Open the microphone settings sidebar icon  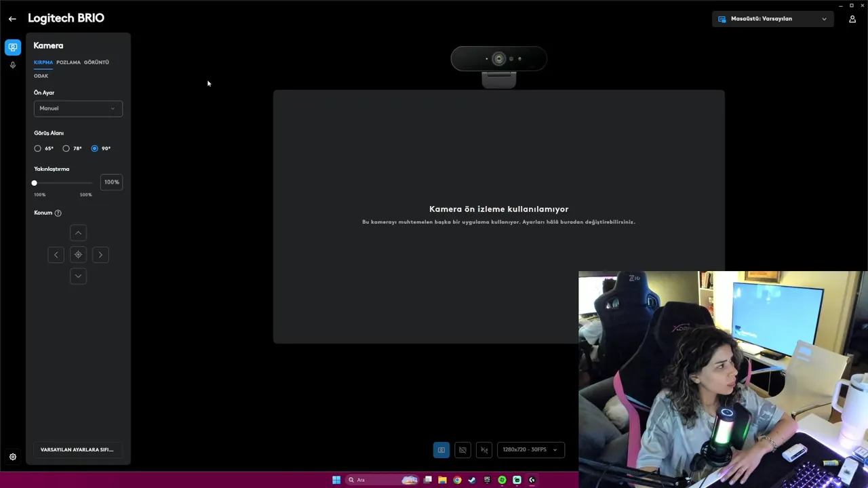[12, 66]
